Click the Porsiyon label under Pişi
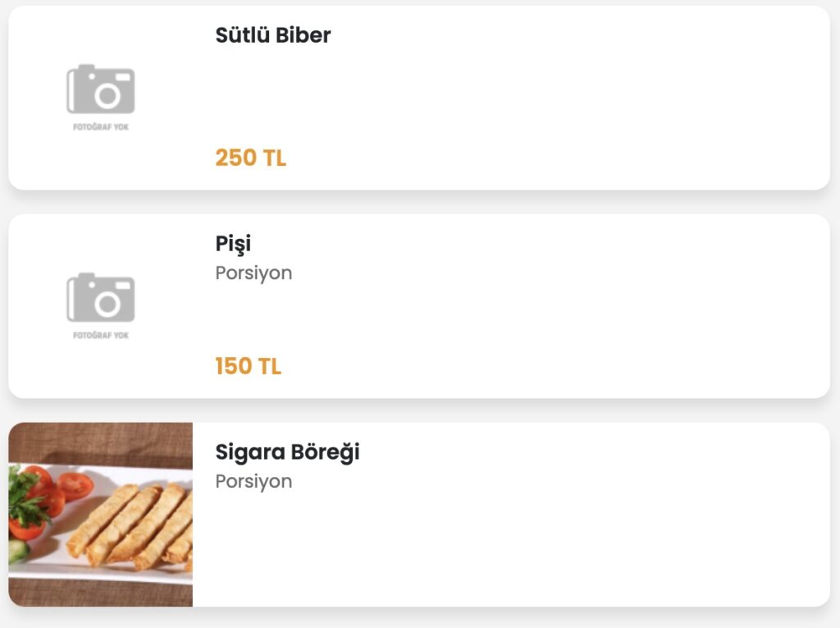This screenshot has height=628, width=840. tap(253, 273)
